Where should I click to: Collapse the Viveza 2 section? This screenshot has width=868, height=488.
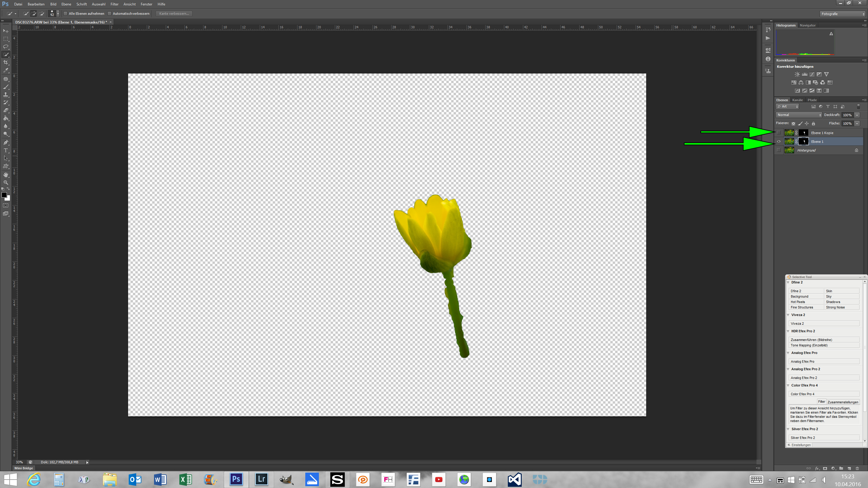(x=788, y=315)
